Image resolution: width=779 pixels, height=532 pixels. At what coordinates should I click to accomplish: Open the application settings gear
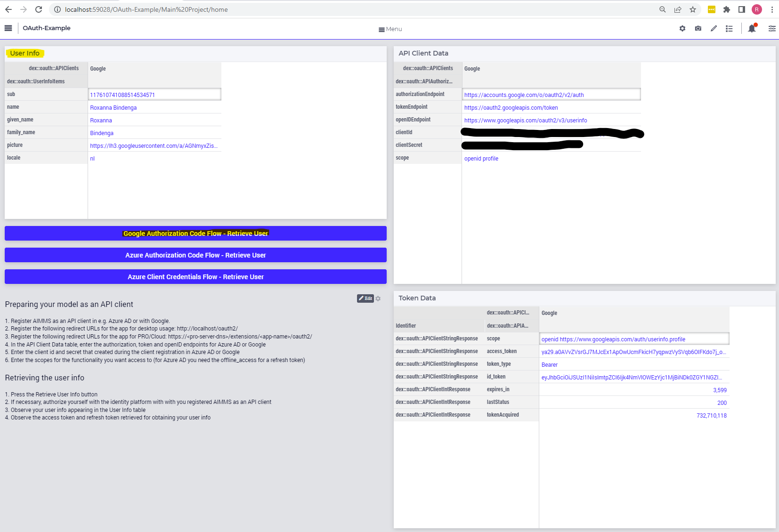click(x=682, y=29)
